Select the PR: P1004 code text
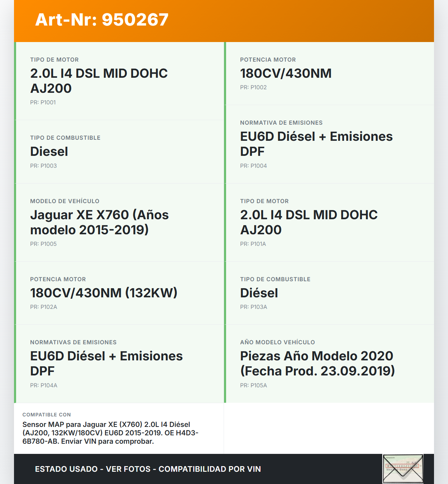 point(253,166)
